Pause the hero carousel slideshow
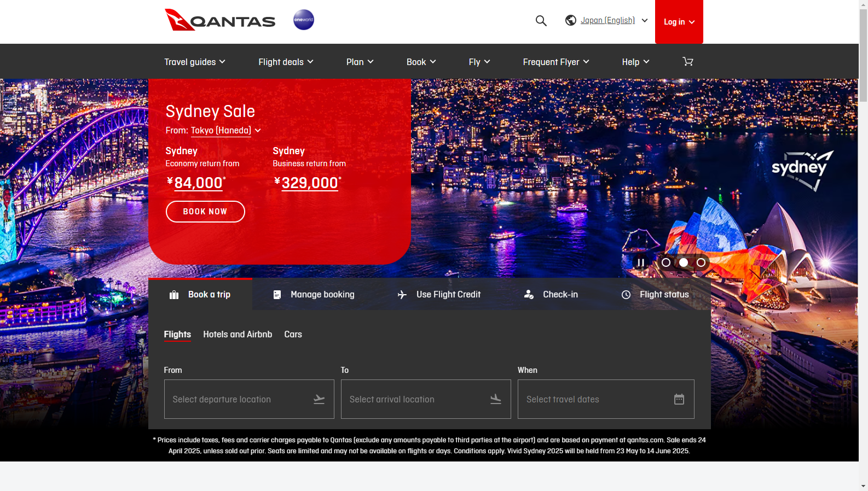 (640, 262)
